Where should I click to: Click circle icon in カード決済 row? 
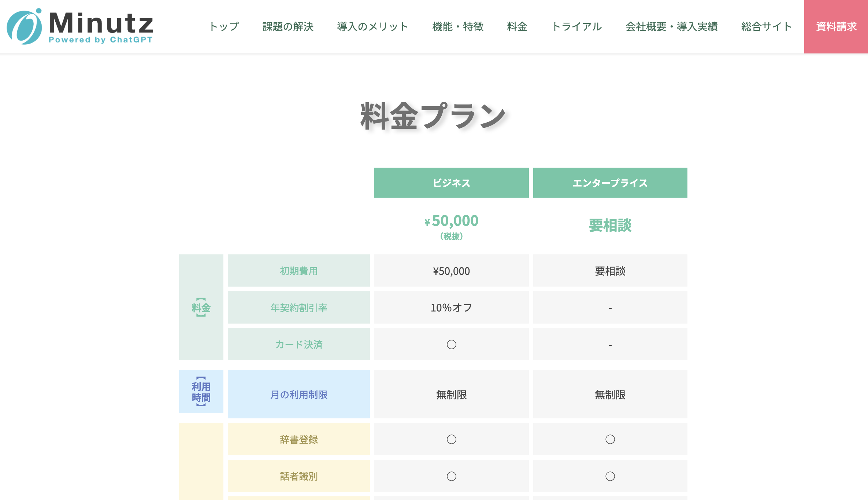pyautogui.click(x=451, y=344)
